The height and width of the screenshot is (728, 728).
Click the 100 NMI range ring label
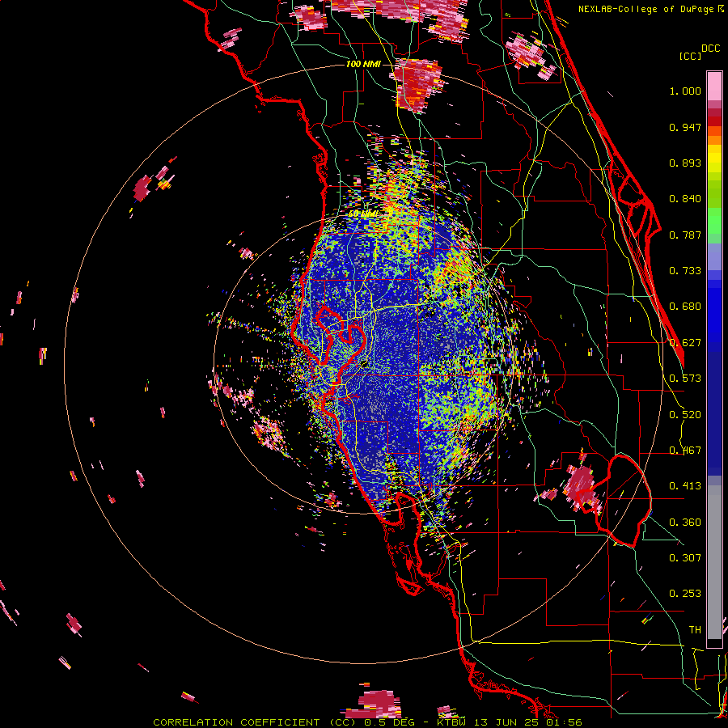[x=363, y=64]
